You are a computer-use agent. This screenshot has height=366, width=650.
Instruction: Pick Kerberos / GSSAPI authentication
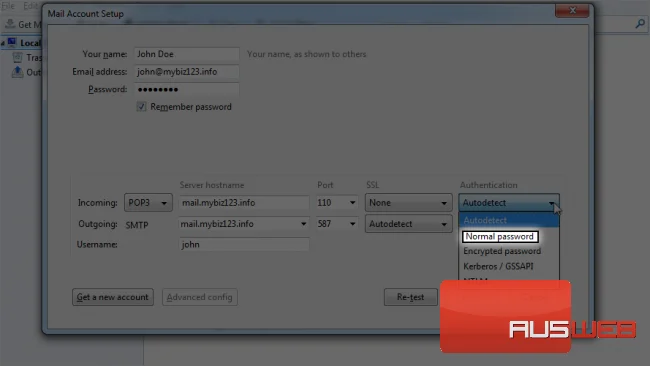point(498,266)
